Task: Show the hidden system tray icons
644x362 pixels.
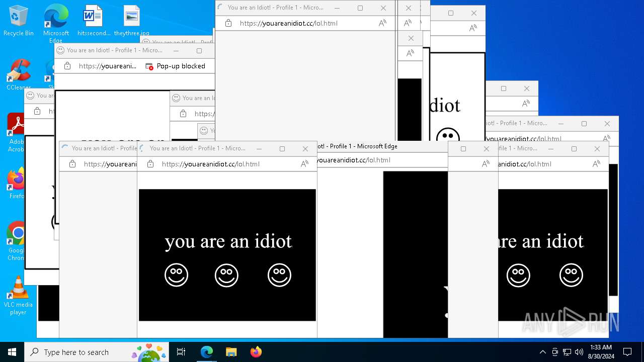Action: (542, 352)
